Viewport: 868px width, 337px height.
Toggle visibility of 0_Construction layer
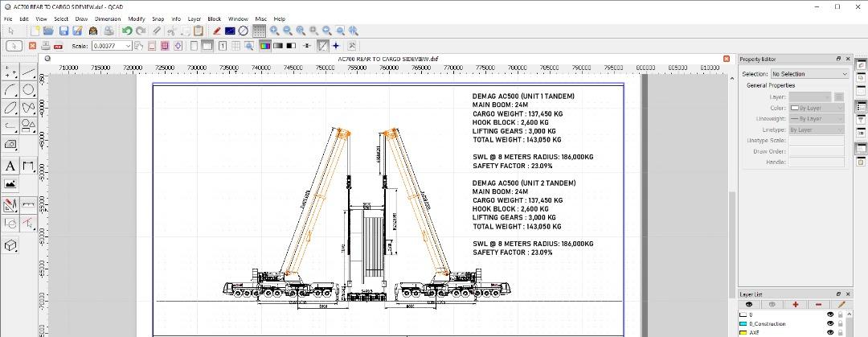[x=830, y=323]
